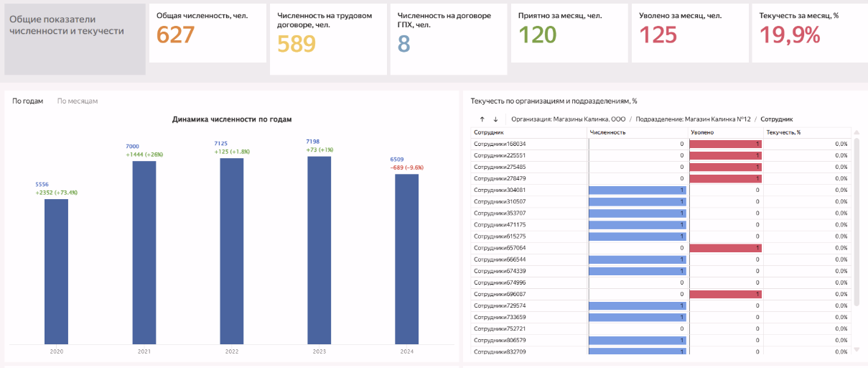Sort by the «Уволено» column header
The height and width of the screenshot is (368, 868).
tap(703, 132)
